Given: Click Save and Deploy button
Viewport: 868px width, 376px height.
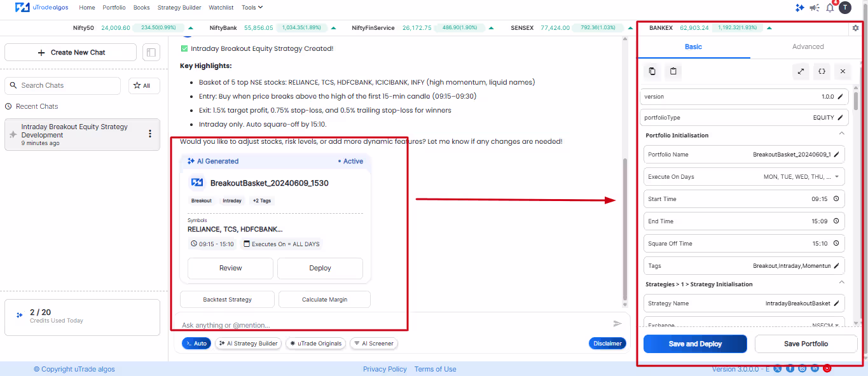Looking at the screenshot, I should pyautogui.click(x=695, y=344).
